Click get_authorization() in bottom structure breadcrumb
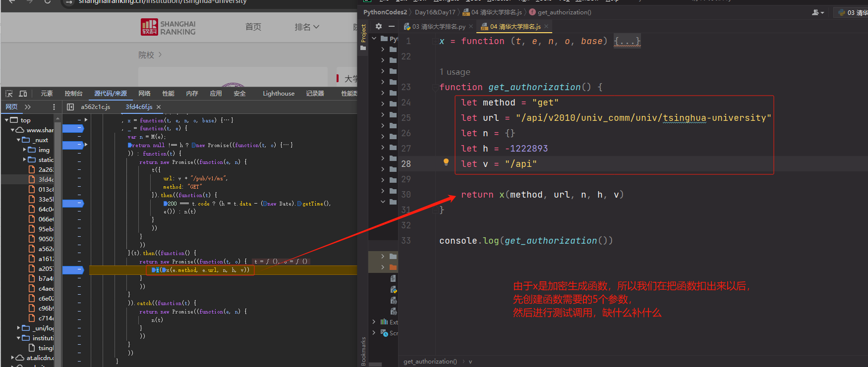The height and width of the screenshot is (367, 868). click(x=430, y=362)
